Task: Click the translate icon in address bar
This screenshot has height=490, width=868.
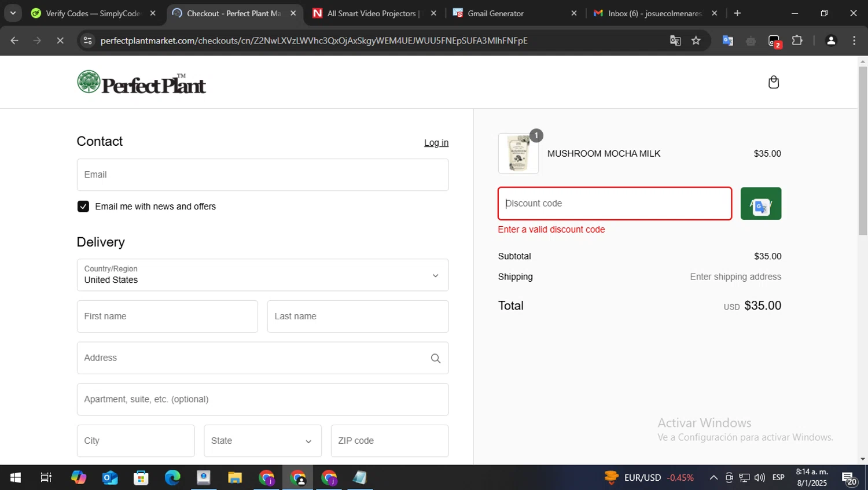Action: pos(675,40)
